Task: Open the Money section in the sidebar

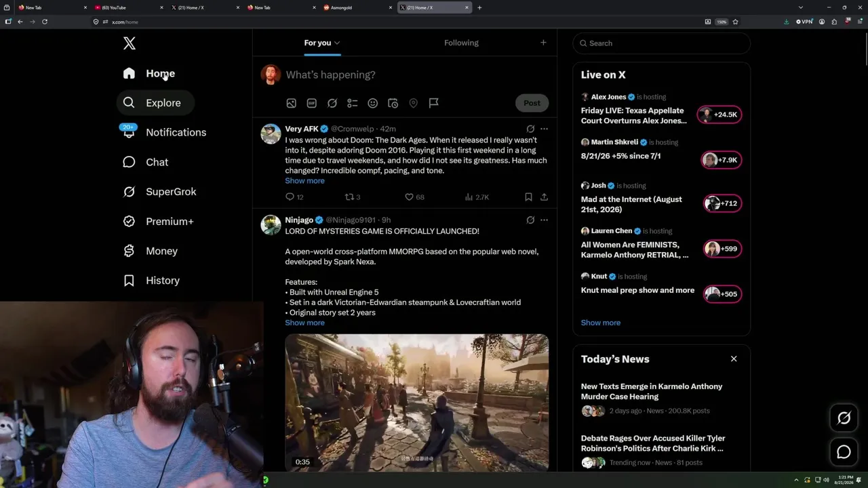Action: [151, 251]
